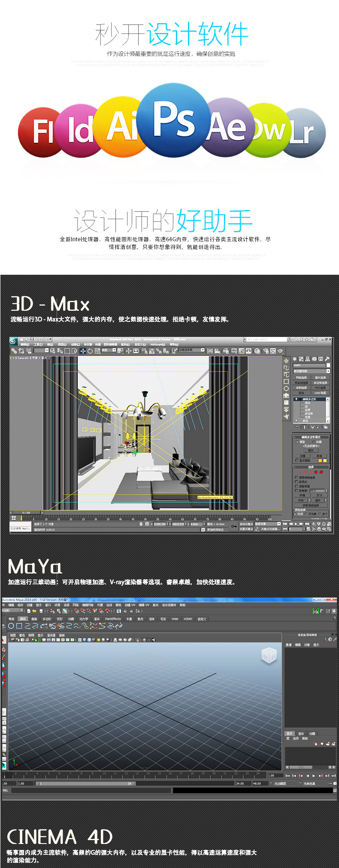The image size is (339, 868).
Task: Open the MAXScript menu in 3ds Max
Action: (157, 345)
